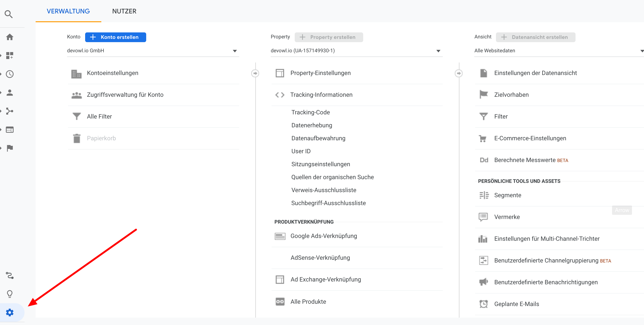
Task: Open the Tracking-Code settings link
Action: coord(310,112)
